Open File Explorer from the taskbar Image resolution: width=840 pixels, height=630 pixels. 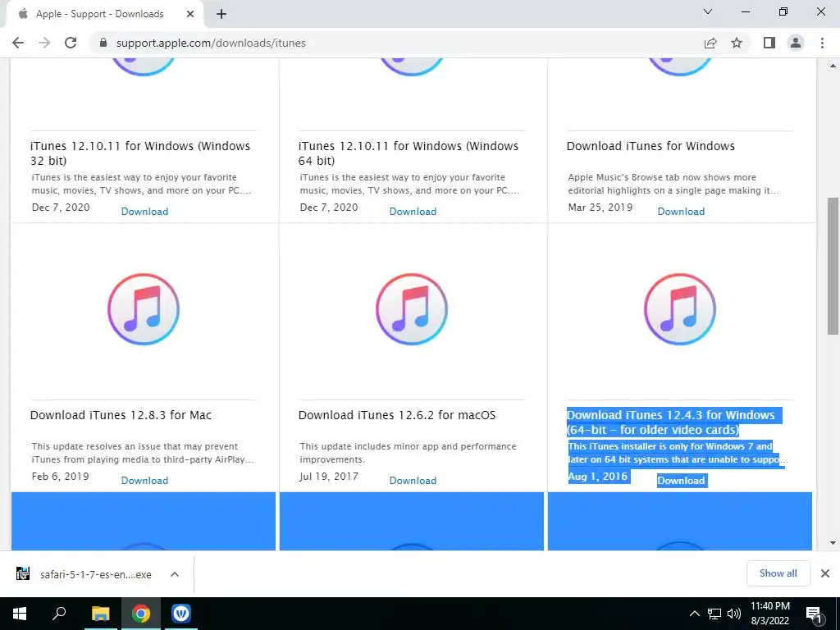tap(100, 614)
